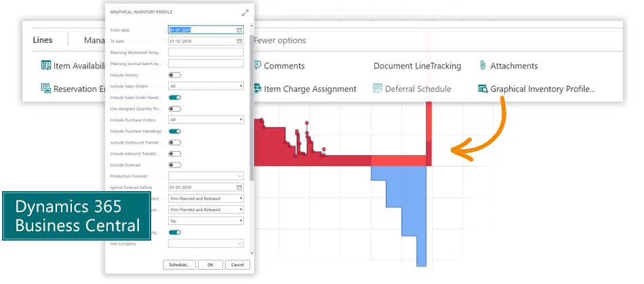
Task: Enable Include Outbound Transfer switch
Action: point(174,142)
